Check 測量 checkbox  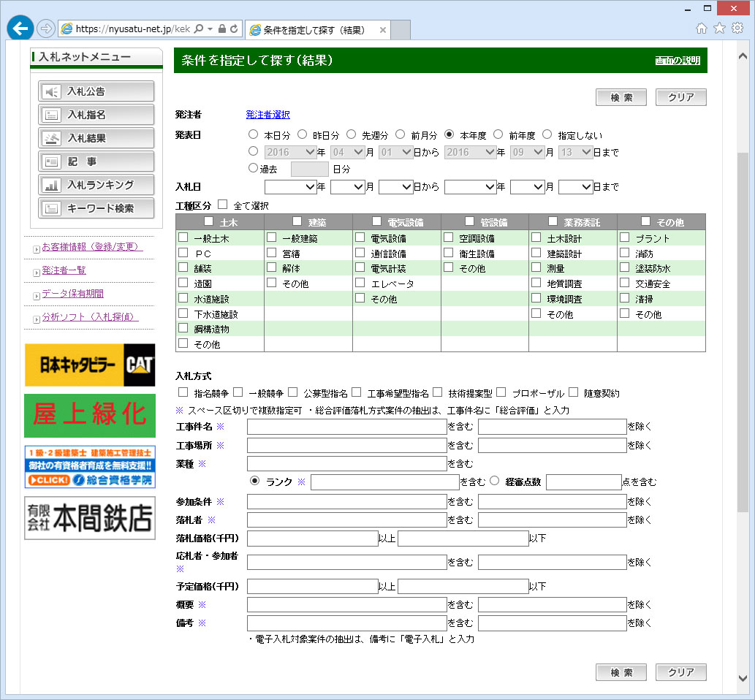[x=536, y=267]
